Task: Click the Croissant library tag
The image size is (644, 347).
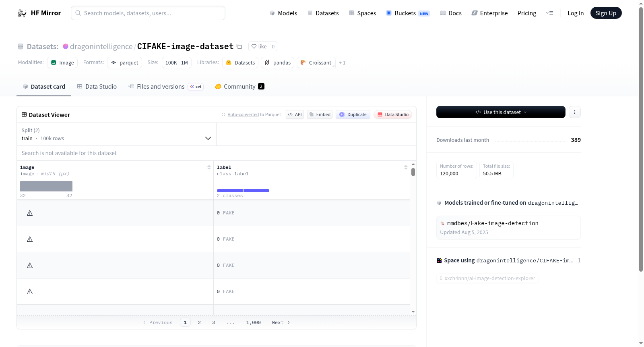Action: tap(316, 62)
